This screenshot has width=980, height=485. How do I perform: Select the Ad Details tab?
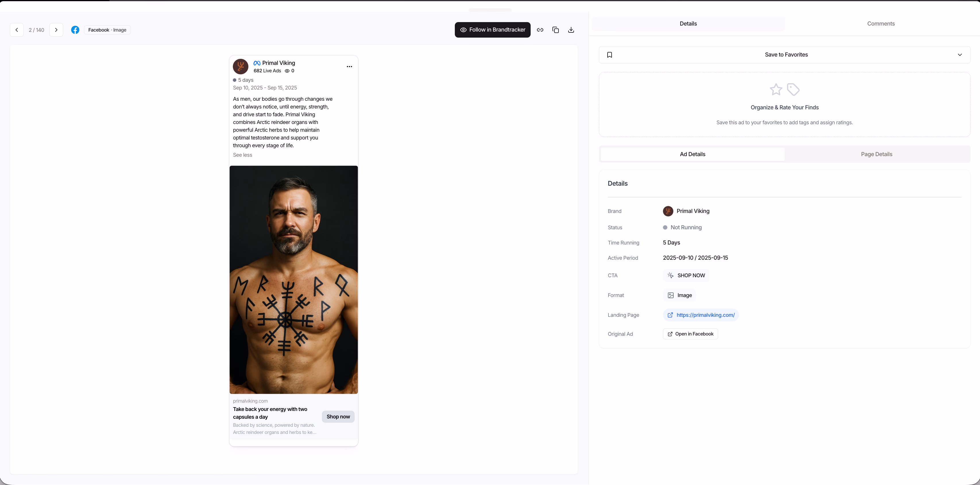[x=692, y=154]
